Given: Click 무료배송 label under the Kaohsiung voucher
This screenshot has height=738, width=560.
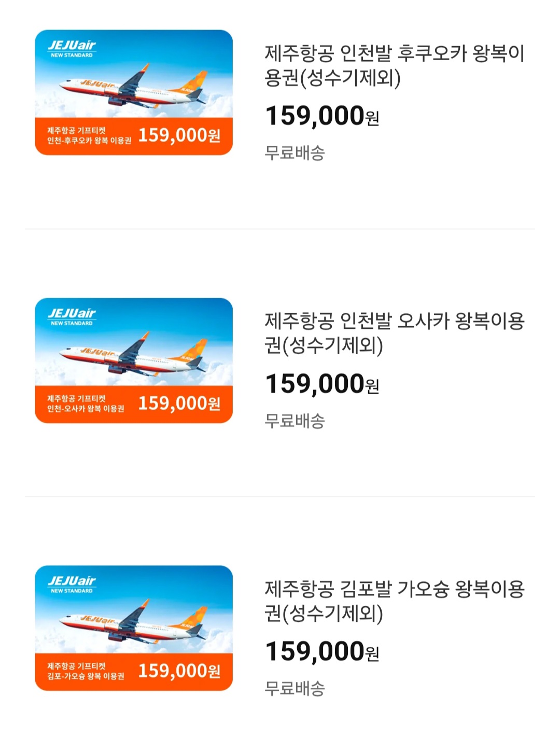Looking at the screenshot, I should pos(295,688).
